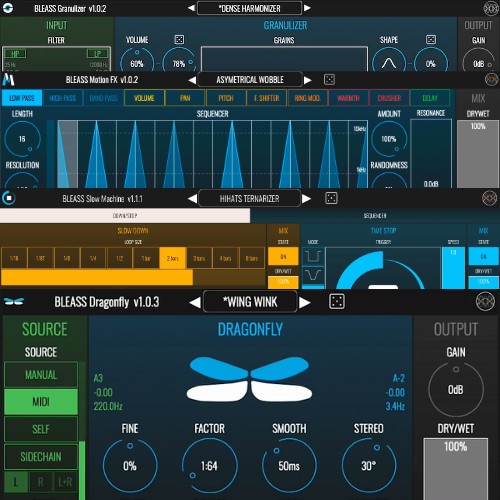The image size is (500, 500).
Task: Toggle Slow Down mix state ON
Action: pyautogui.click(x=283, y=257)
